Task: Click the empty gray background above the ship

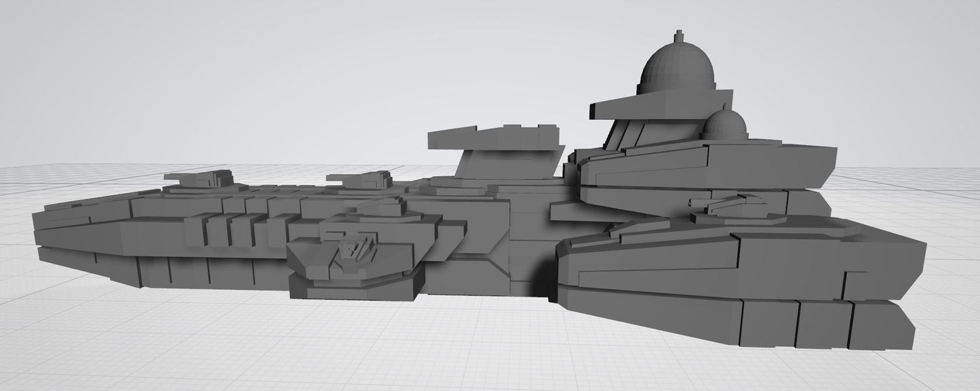Action: [271, 68]
